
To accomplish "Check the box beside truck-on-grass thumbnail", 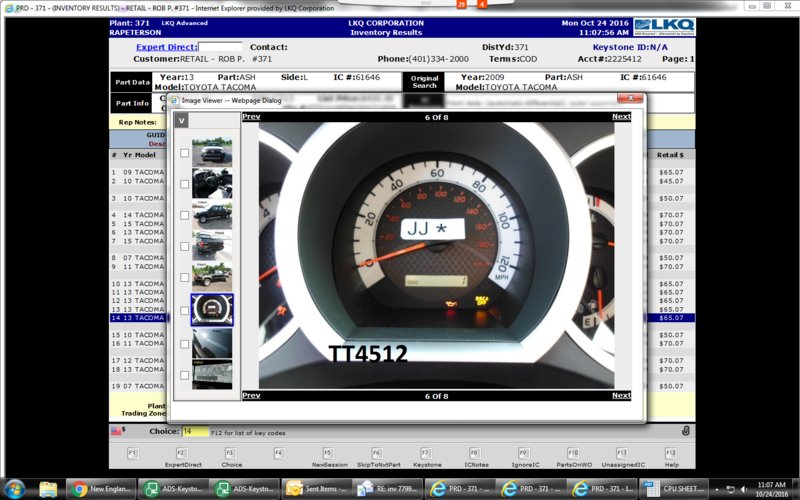I will tap(184, 277).
